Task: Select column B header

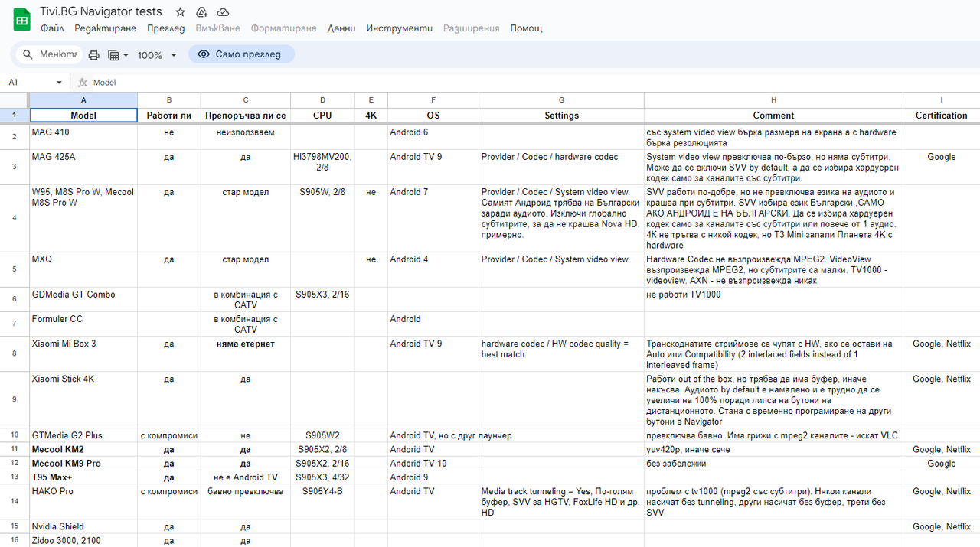Action: [x=169, y=100]
